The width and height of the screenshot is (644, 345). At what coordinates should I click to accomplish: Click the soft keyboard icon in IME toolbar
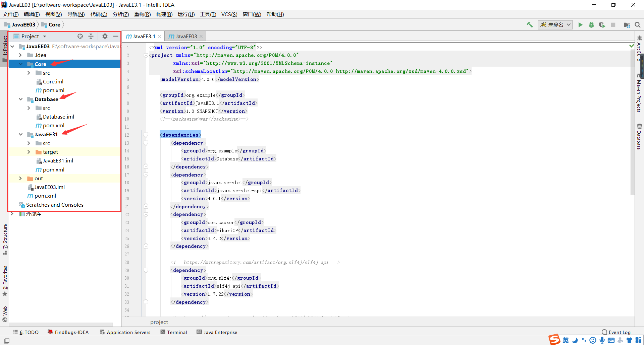[611, 340]
